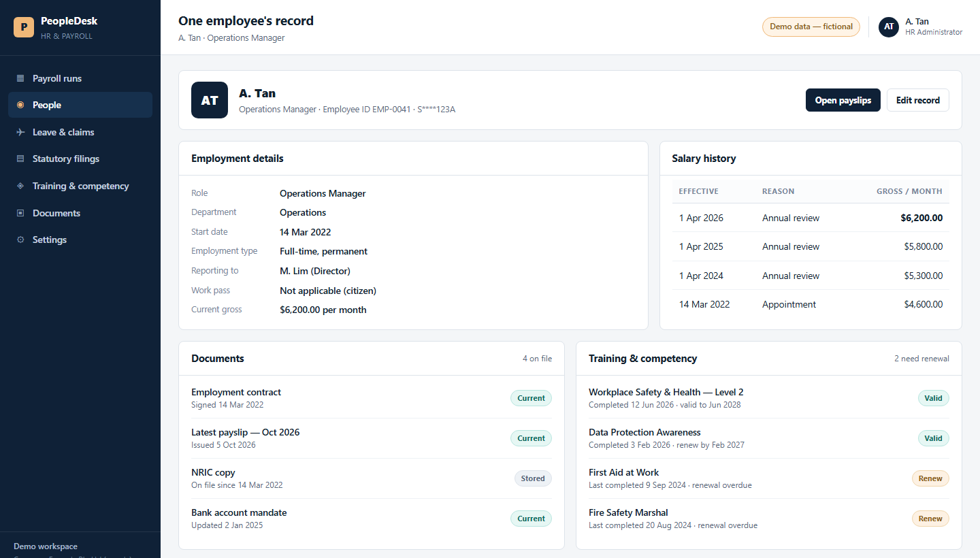Screen dimensions: 980x558
Task: Click the $5,800.00 gross amount
Action: [924, 246]
